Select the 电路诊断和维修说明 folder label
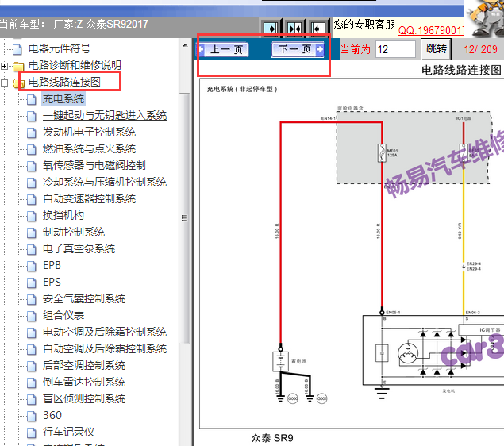The height and width of the screenshot is (446, 504). 75,65
